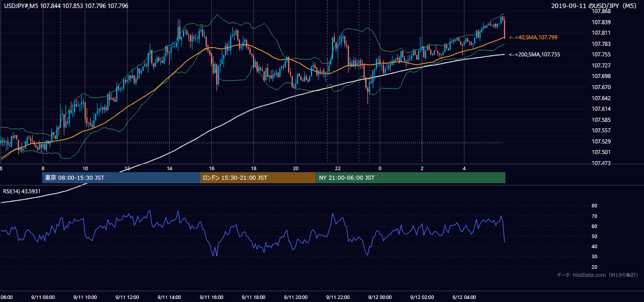The width and height of the screenshot is (644, 302).
Task: Click hour tick 12 on price chart axis
Action: (127, 168)
